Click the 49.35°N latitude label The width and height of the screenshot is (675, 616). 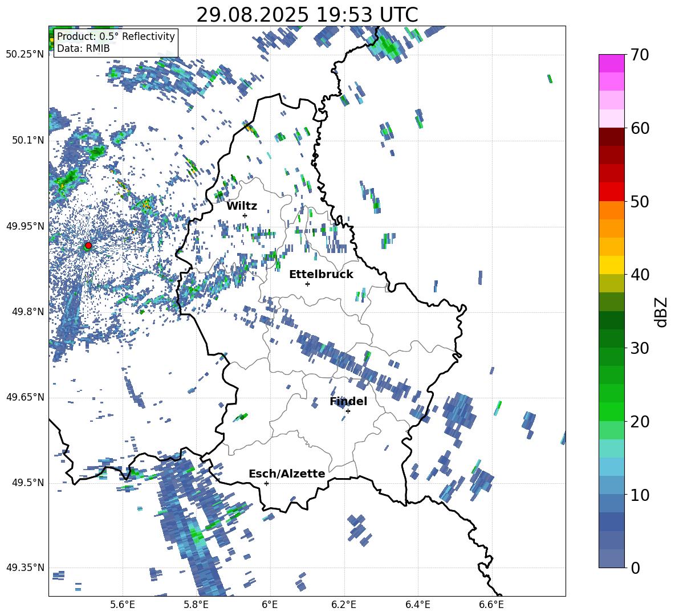pyautogui.click(x=26, y=568)
